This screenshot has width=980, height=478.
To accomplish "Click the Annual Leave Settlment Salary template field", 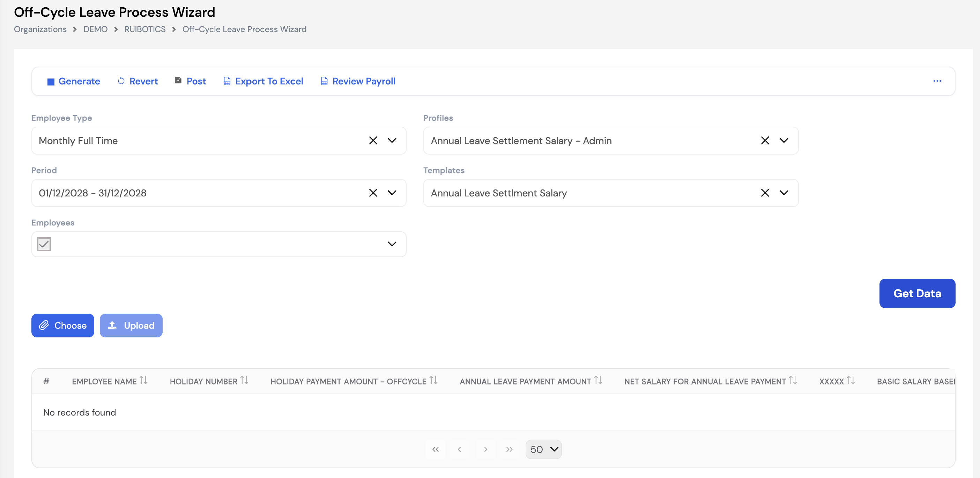I will 611,193.
